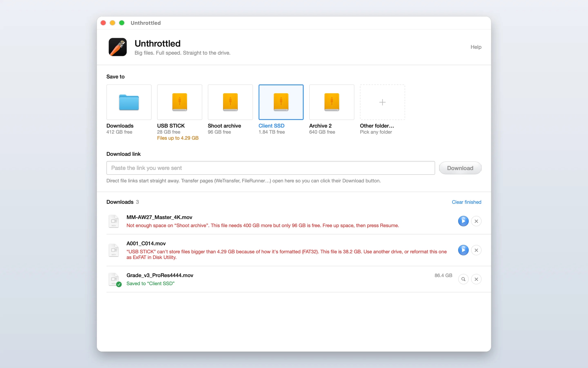Click the 86.4 GB file size
The image size is (588, 368).
(x=443, y=275)
